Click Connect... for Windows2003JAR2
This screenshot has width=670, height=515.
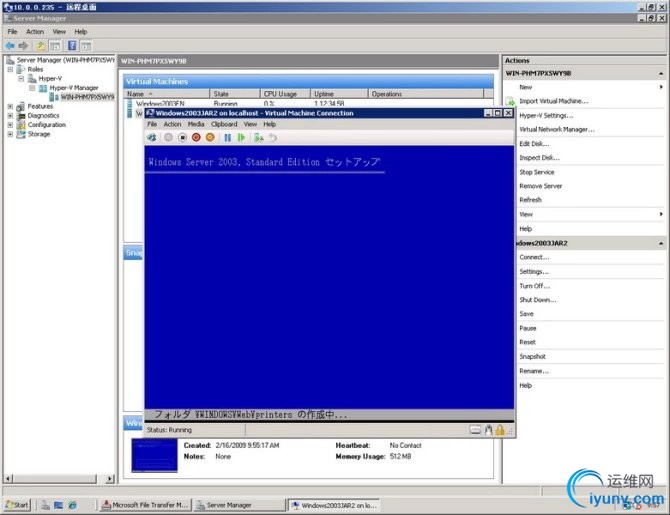tap(534, 257)
